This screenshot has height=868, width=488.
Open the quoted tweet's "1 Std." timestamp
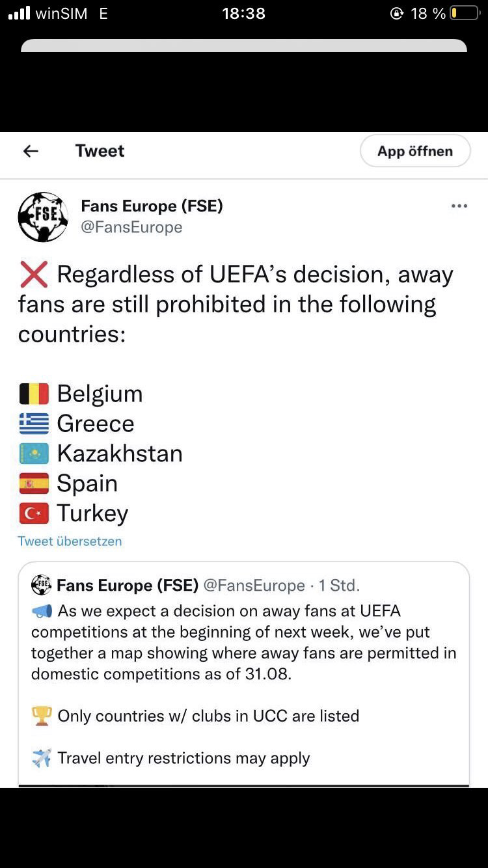tap(338, 585)
